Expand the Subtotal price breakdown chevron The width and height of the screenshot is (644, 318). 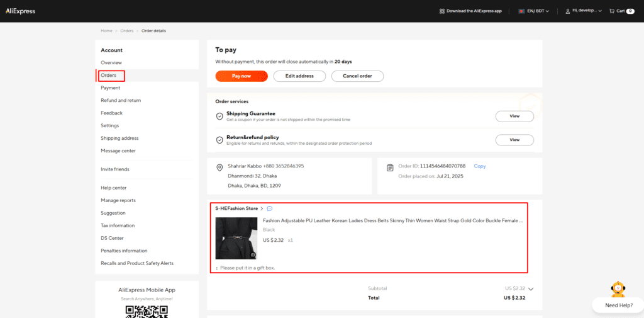[x=531, y=288]
